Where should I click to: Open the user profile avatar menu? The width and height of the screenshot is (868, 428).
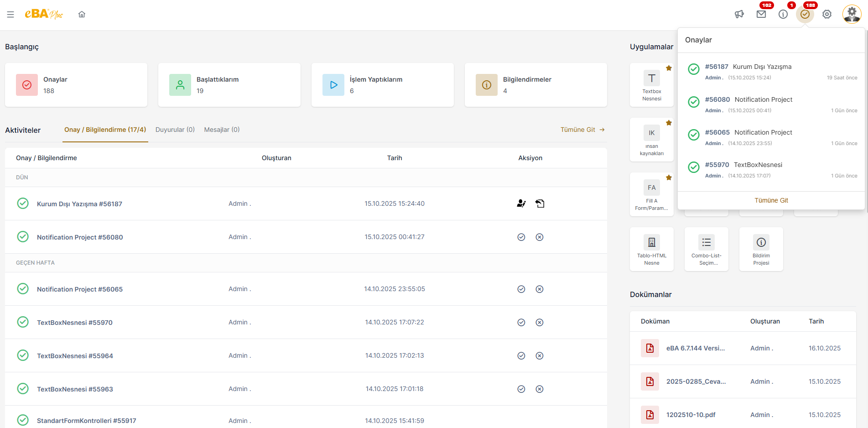852,15
